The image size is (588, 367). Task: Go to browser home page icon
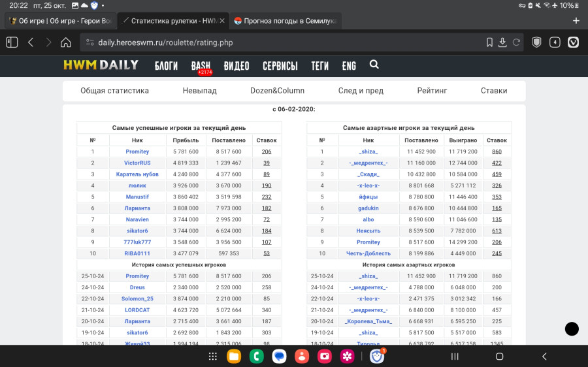[x=65, y=42]
